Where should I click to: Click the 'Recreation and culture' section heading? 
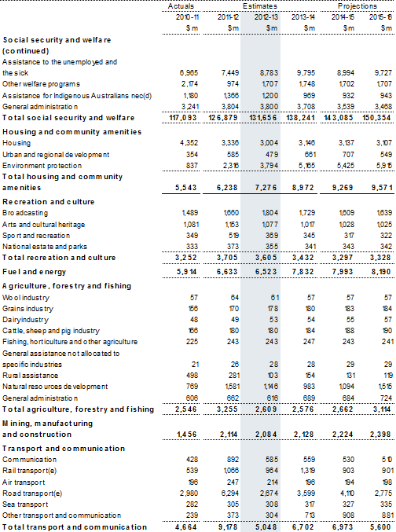[48, 202]
